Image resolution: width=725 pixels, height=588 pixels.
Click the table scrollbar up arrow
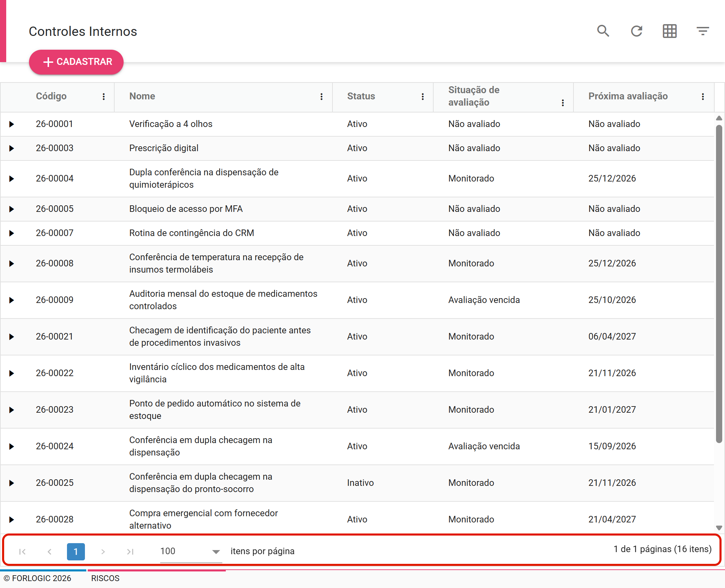point(719,118)
